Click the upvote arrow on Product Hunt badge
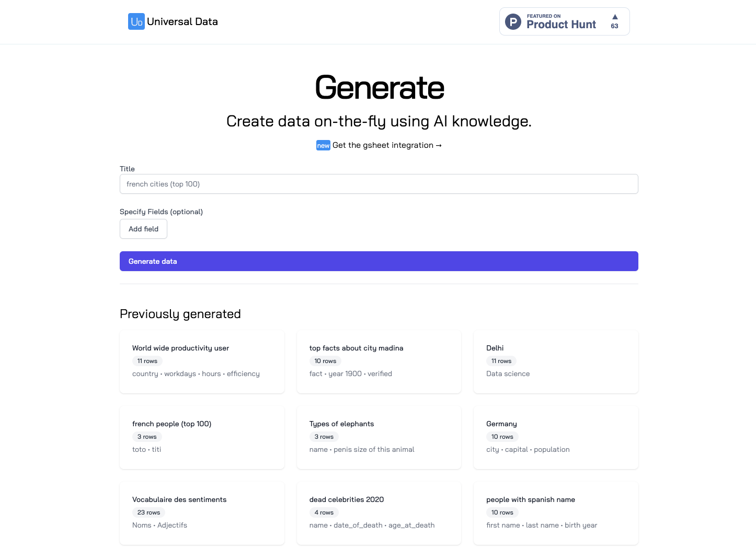Image resolution: width=756 pixels, height=549 pixels. [614, 18]
